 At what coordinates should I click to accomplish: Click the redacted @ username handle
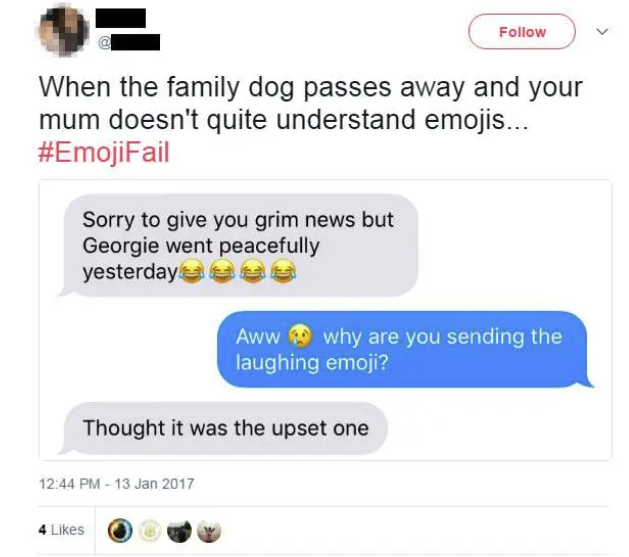coord(129,42)
